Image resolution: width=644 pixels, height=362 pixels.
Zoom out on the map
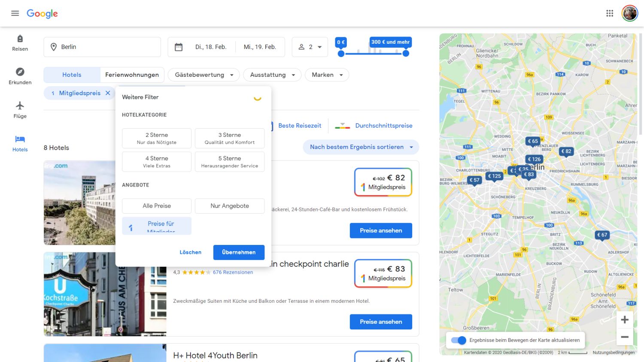[x=625, y=337]
